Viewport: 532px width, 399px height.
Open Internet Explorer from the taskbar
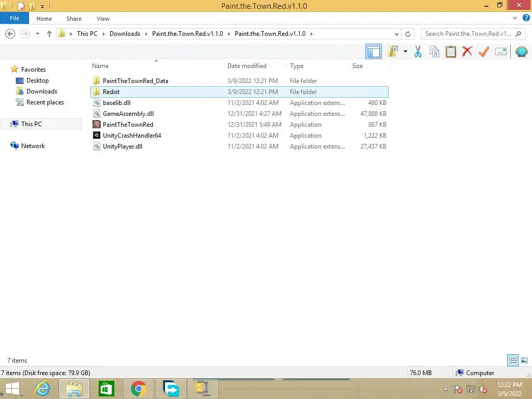tap(43, 389)
